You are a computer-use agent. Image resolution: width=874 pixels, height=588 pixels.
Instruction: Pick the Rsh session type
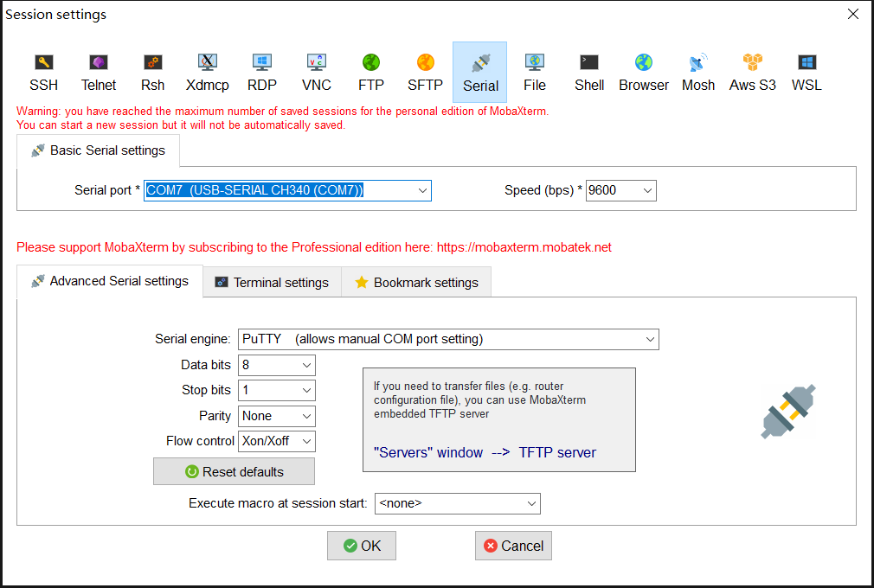[x=152, y=73]
